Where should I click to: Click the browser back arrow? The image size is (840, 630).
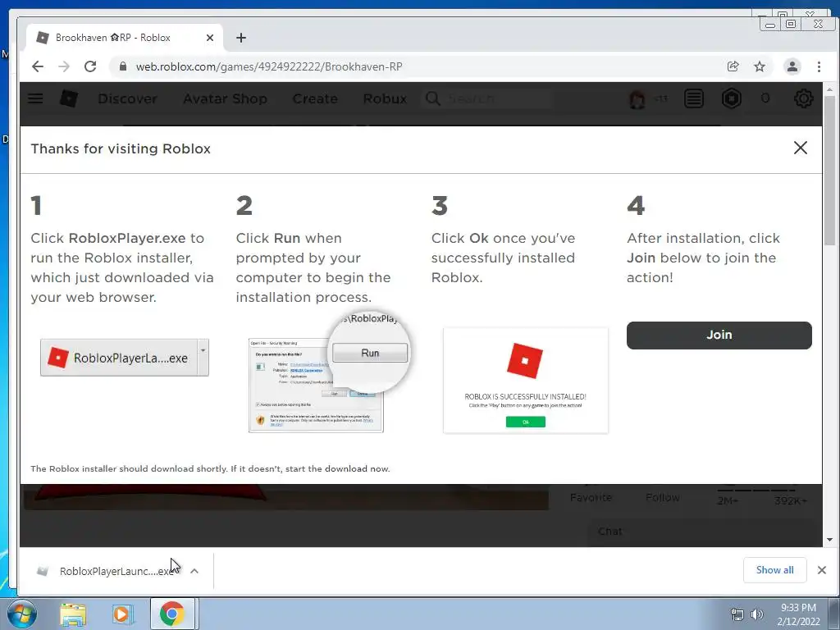coord(38,66)
